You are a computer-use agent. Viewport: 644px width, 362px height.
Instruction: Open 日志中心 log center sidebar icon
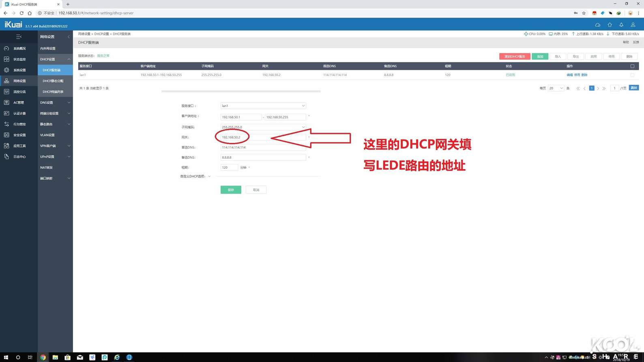[x=6, y=157]
